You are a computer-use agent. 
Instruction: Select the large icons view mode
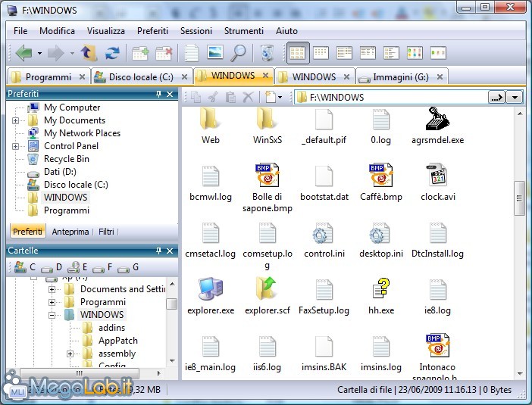click(x=298, y=53)
